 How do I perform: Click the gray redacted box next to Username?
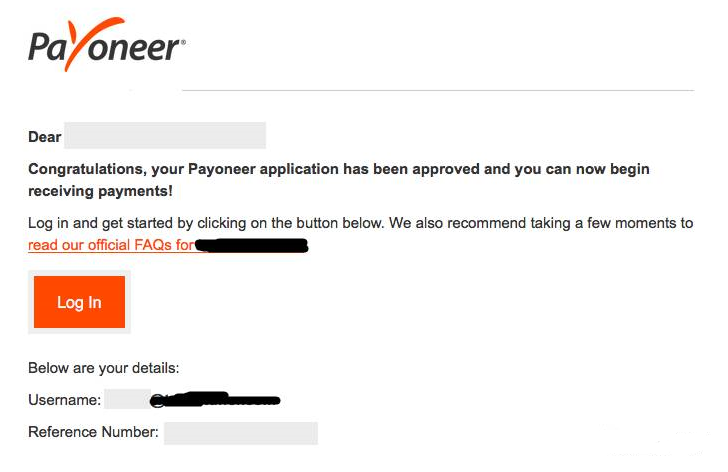coord(127,399)
